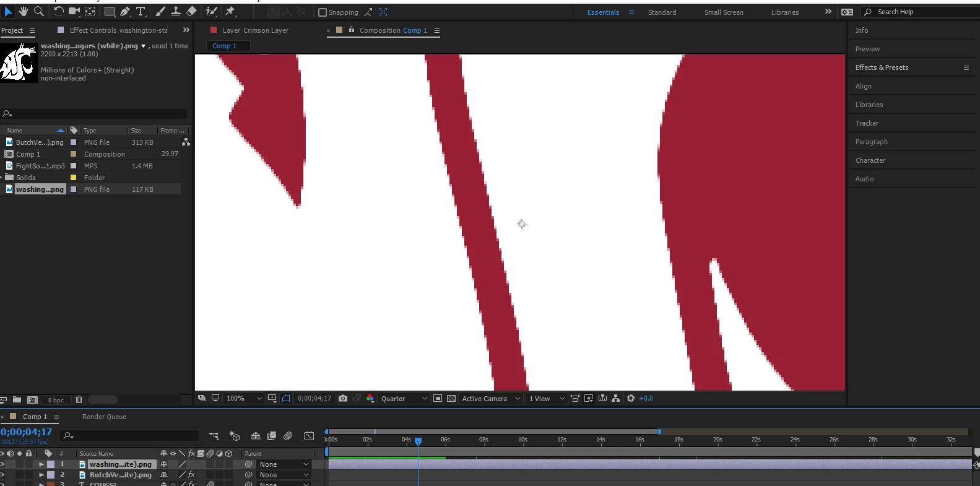Open the Composition Mini-Flowchart in timeline
This screenshot has height=486, width=980.
tap(214, 436)
